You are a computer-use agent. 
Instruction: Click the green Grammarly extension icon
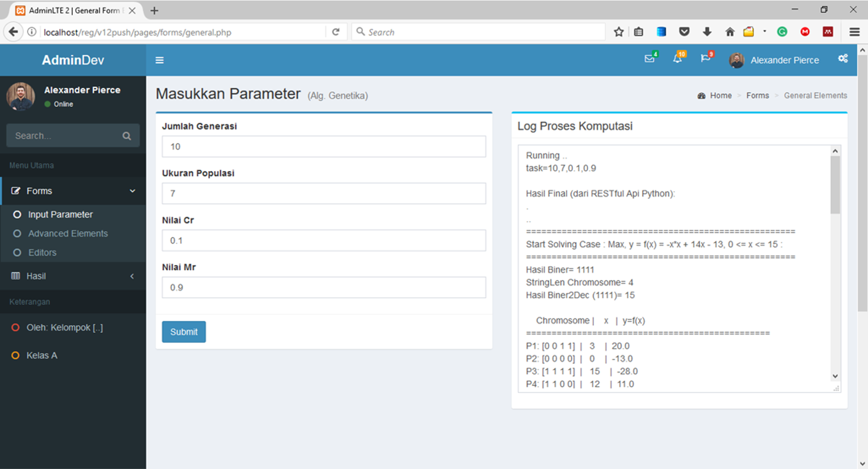(x=782, y=32)
